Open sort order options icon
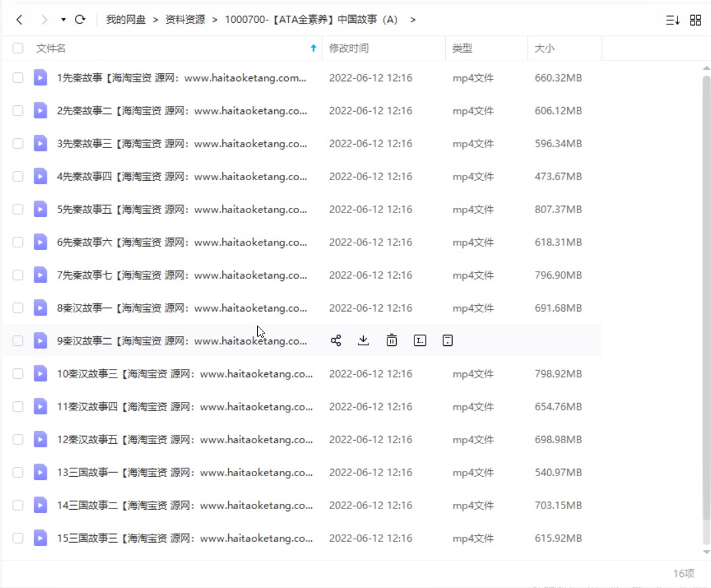This screenshot has height=588, width=711. (672, 20)
